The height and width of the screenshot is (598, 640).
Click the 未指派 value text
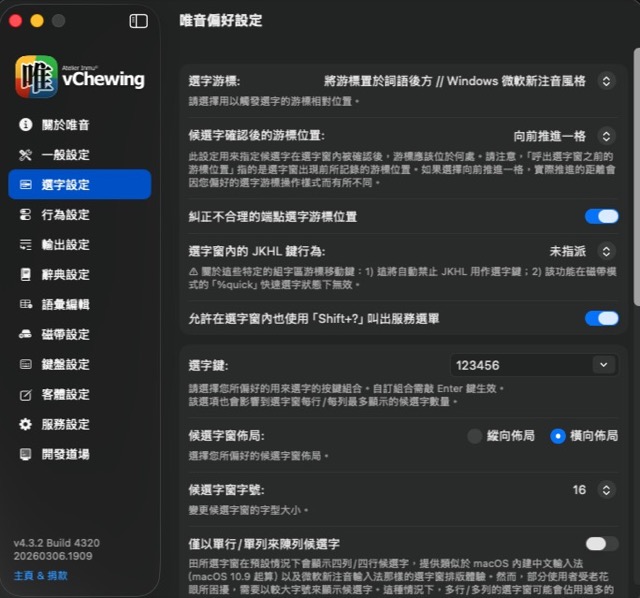coord(568,251)
